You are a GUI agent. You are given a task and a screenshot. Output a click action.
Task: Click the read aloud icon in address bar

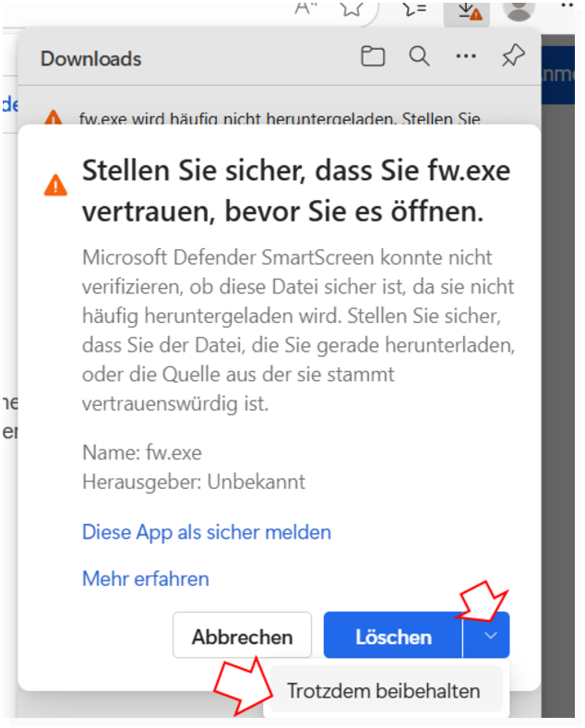click(x=305, y=8)
